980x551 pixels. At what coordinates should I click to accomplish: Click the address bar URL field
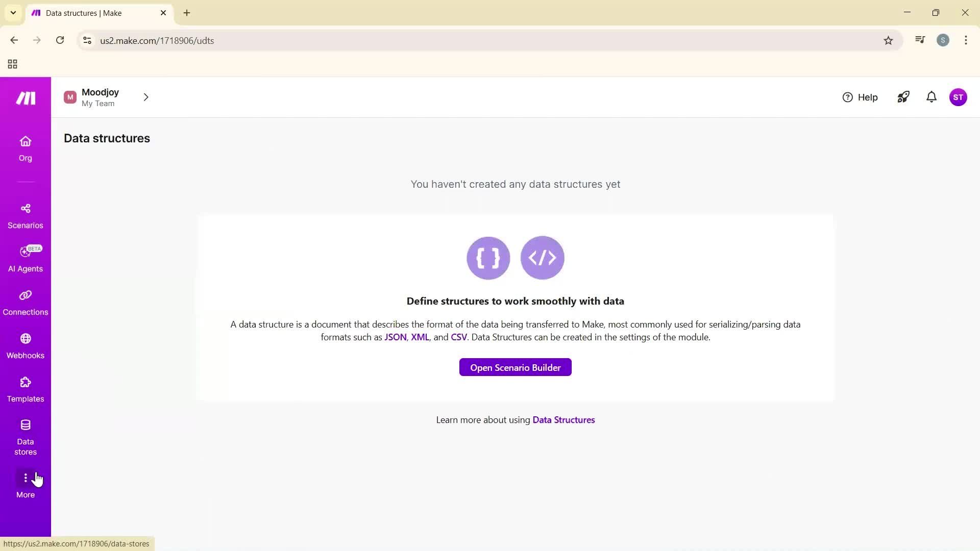click(x=306, y=40)
